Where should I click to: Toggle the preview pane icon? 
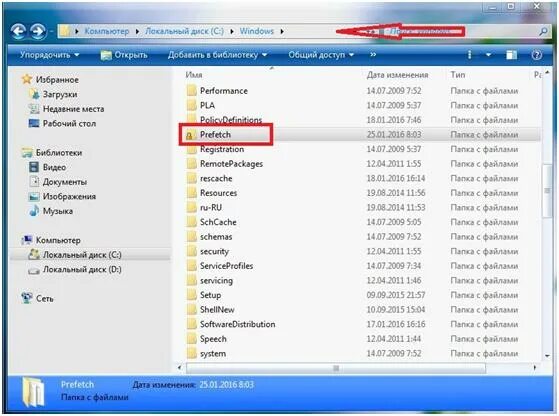[x=512, y=55]
